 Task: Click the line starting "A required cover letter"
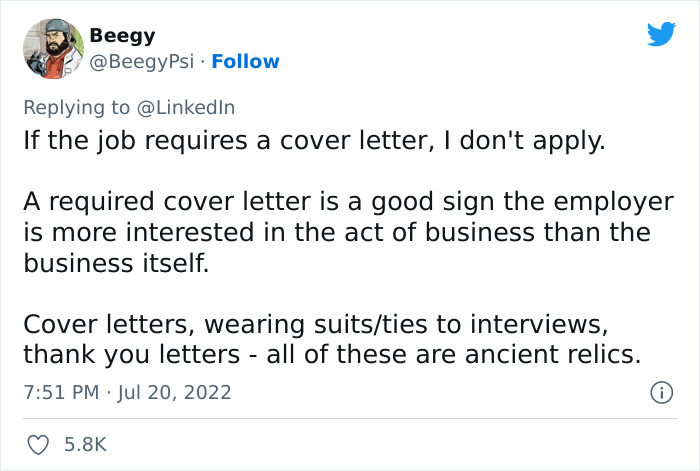tap(348, 203)
